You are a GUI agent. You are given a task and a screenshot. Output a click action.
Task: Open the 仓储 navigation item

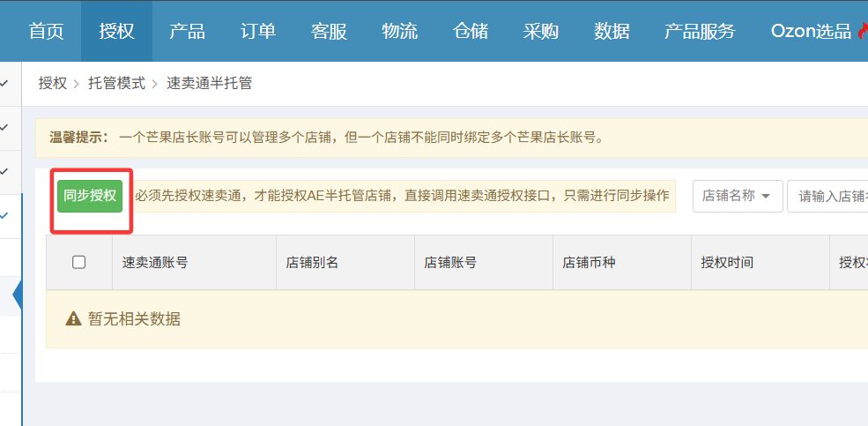click(x=470, y=31)
